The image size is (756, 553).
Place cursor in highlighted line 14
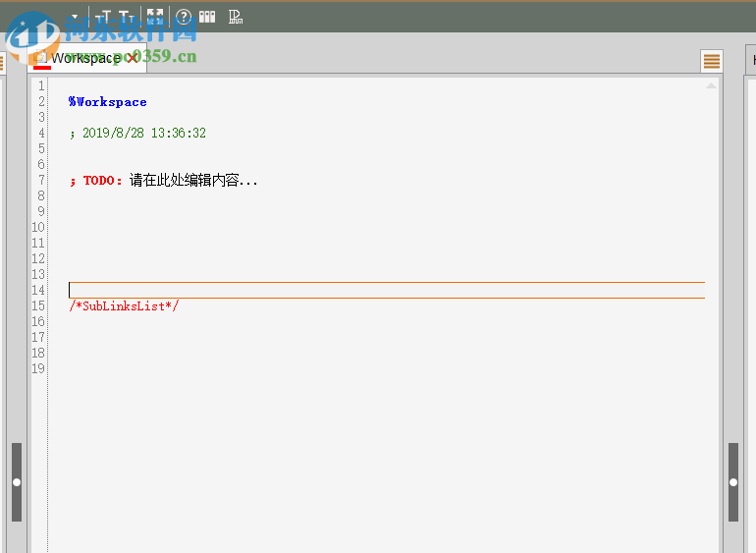point(387,290)
